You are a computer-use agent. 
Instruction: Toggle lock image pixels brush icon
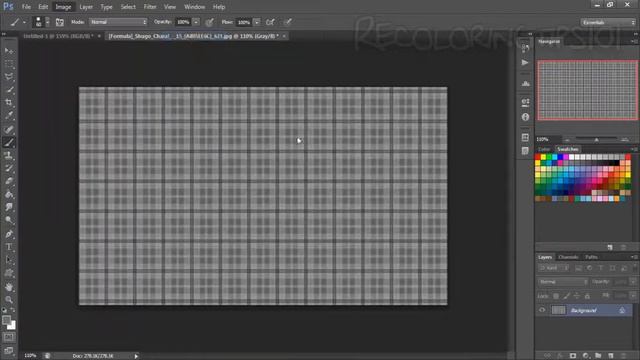[x=567, y=296]
